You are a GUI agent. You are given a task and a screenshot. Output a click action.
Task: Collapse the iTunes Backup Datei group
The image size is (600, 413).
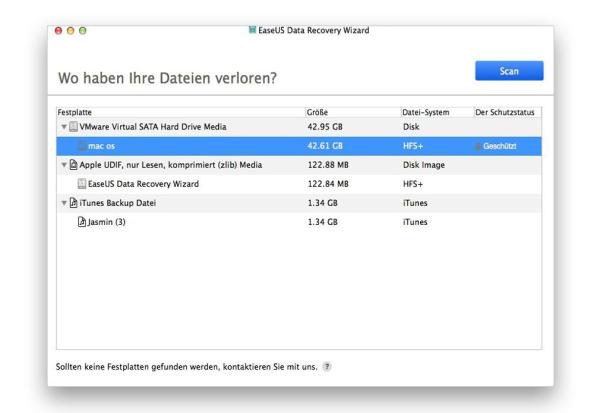(x=64, y=203)
